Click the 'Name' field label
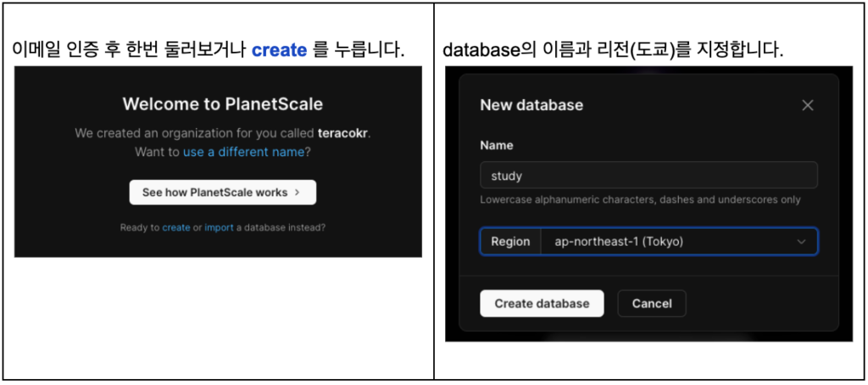 (497, 146)
